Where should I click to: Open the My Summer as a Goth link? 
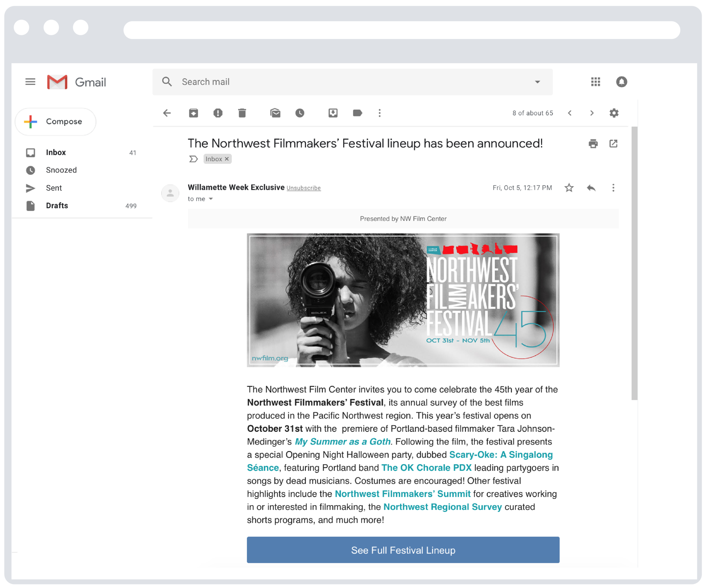pyautogui.click(x=343, y=442)
